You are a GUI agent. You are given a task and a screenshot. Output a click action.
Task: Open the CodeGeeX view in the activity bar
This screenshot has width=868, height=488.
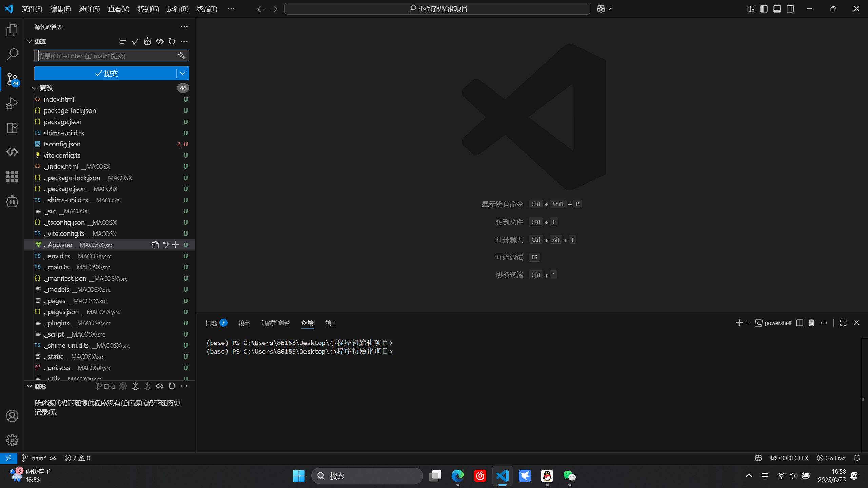[12, 152]
